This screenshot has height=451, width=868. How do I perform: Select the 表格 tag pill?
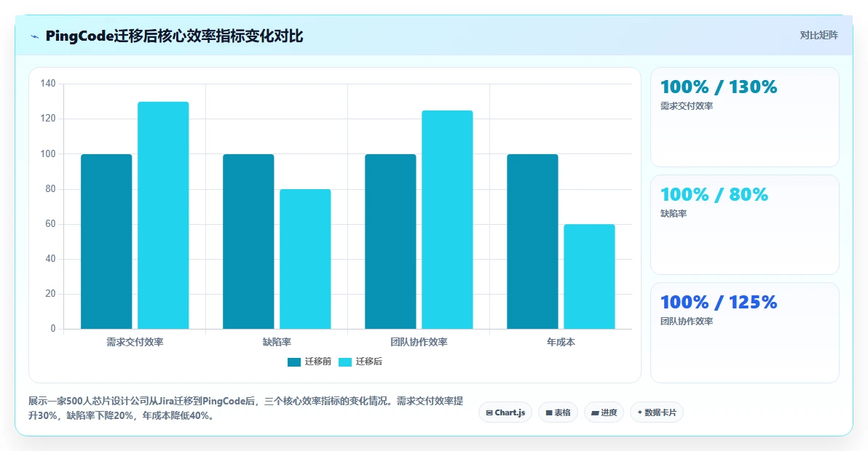pyautogui.click(x=558, y=412)
